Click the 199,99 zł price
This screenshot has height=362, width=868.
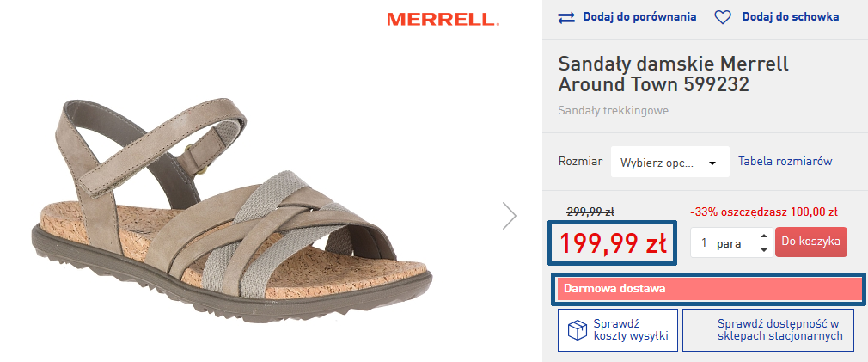[613, 243]
